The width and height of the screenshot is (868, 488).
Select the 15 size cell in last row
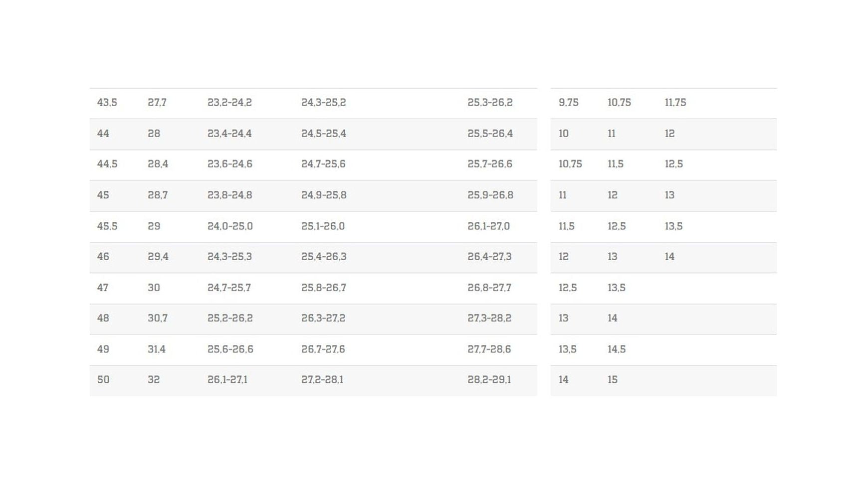point(612,380)
